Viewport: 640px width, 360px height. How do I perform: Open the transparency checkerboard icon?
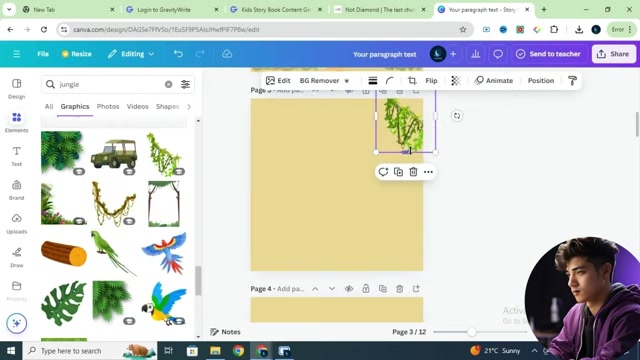tap(456, 80)
